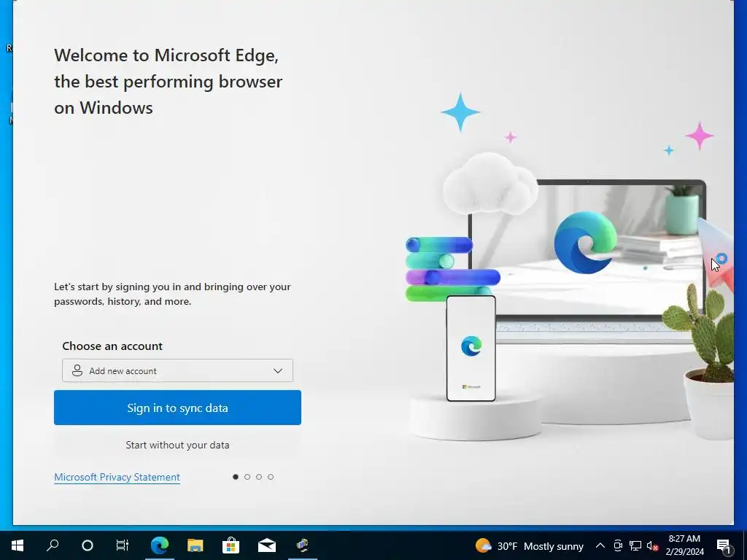Click the setup app icon next to Mail

click(303, 545)
